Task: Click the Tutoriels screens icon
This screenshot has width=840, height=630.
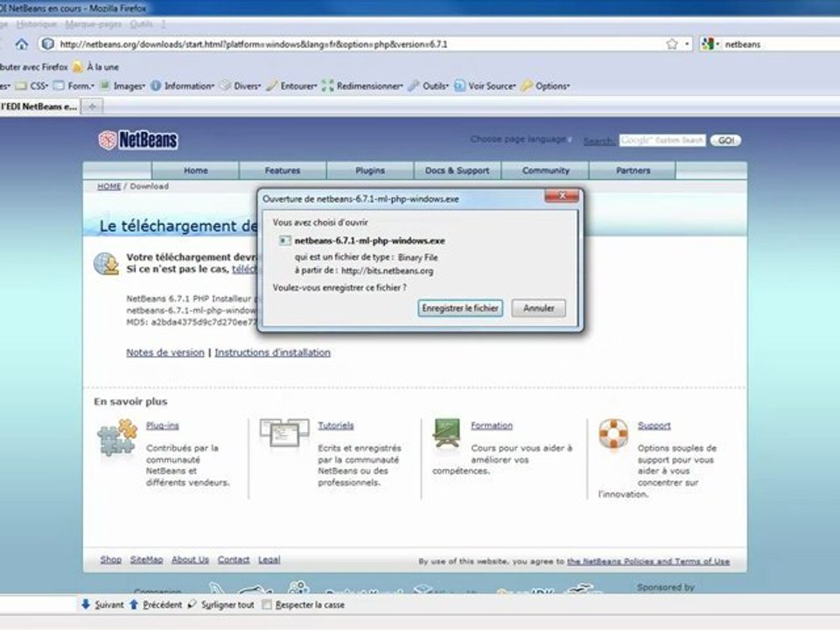Action: (x=284, y=433)
